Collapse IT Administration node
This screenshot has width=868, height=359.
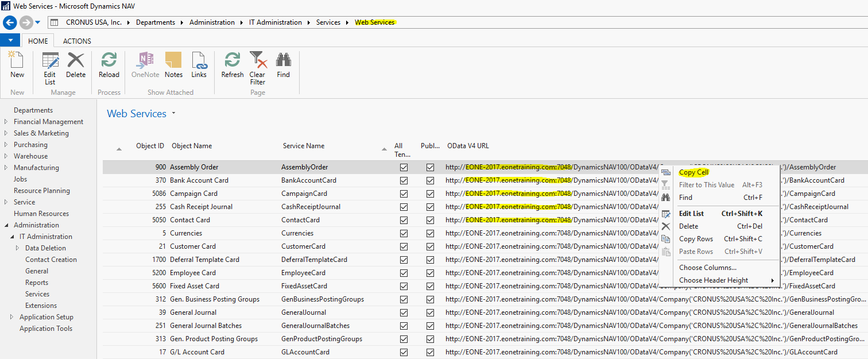click(11, 237)
